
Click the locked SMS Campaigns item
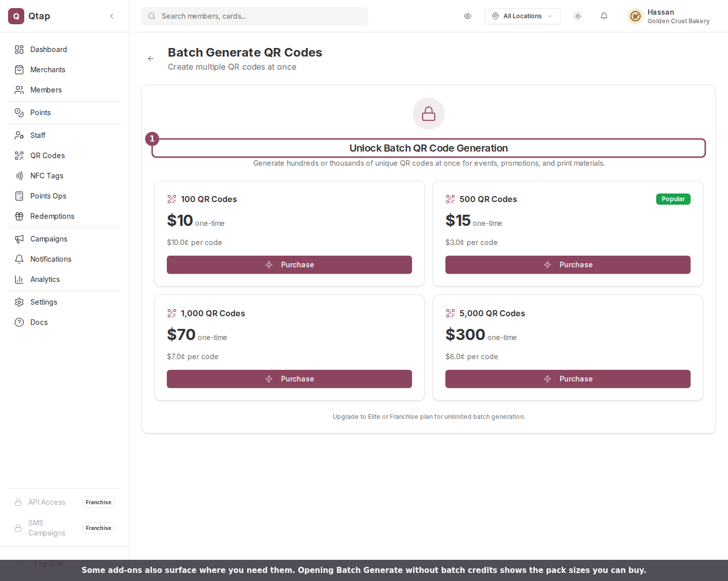point(64,528)
